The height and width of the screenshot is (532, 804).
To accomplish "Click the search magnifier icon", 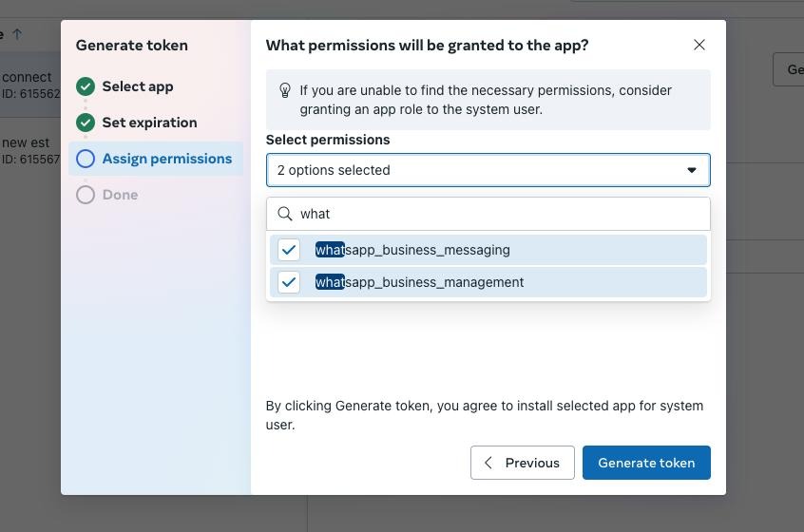I will tap(285, 214).
